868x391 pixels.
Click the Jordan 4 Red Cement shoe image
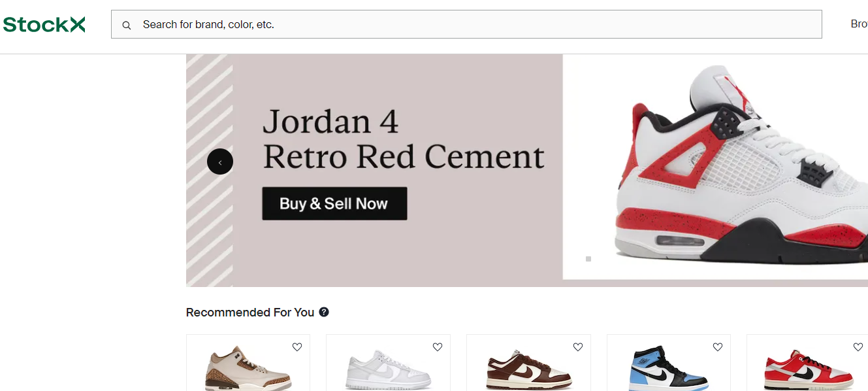click(x=738, y=170)
